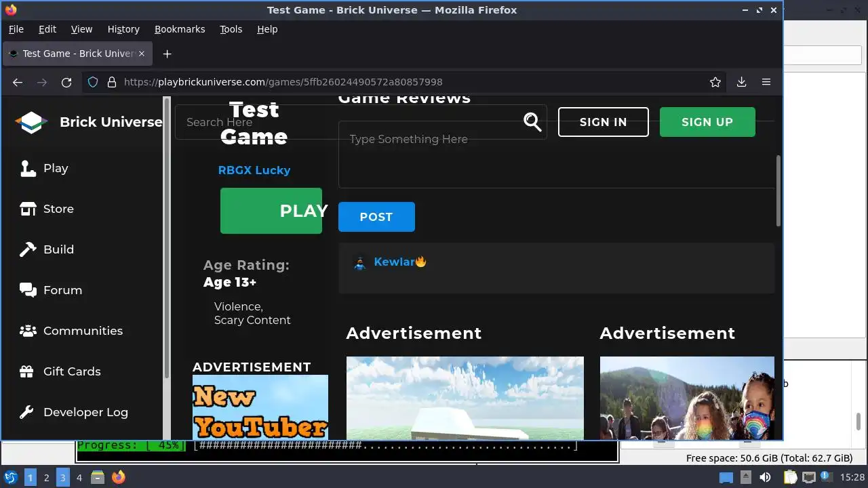
Task: Click the site security padlock icon
Action: [x=111, y=82]
